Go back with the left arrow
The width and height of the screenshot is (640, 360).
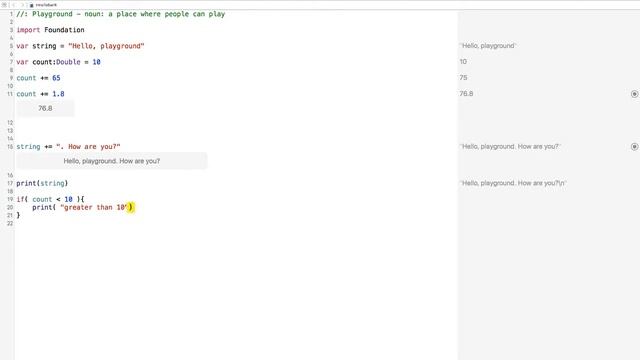click(14, 5)
